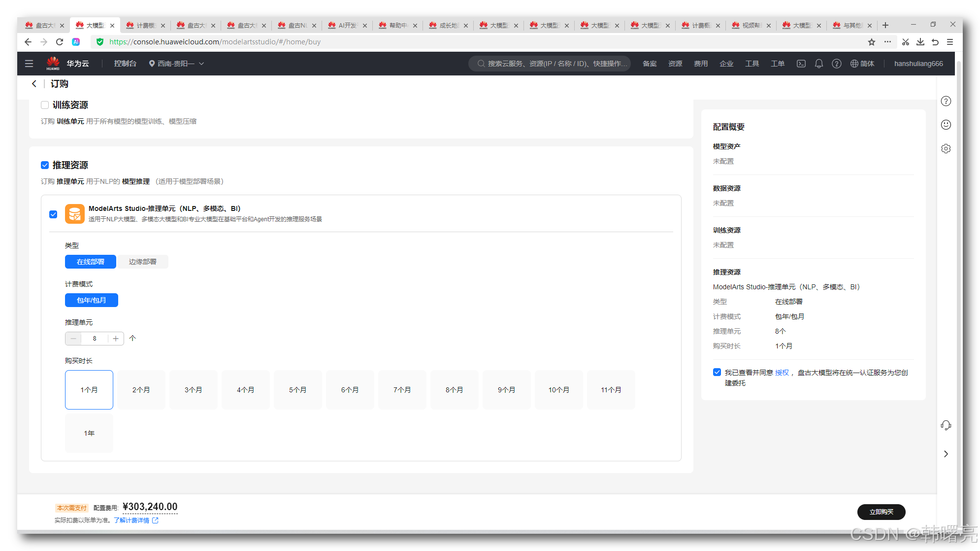This screenshot has width=980, height=551.
Task: Open the notification bell
Action: coord(818,64)
